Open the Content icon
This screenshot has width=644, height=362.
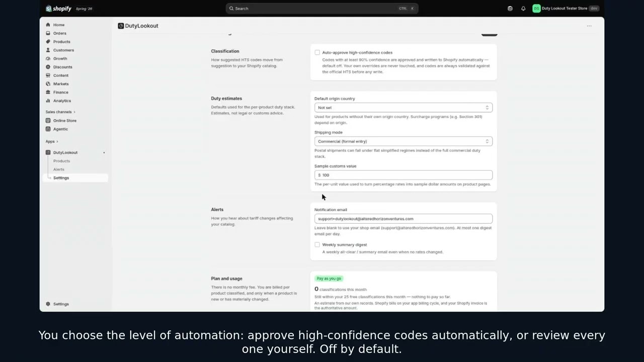[x=48, y=75]
